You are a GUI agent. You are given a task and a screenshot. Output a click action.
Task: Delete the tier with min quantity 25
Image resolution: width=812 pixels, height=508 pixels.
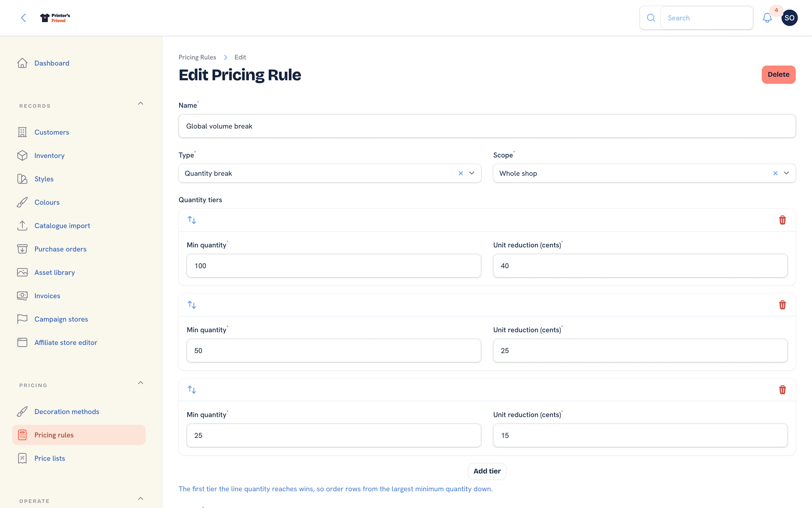pos(783,390)
